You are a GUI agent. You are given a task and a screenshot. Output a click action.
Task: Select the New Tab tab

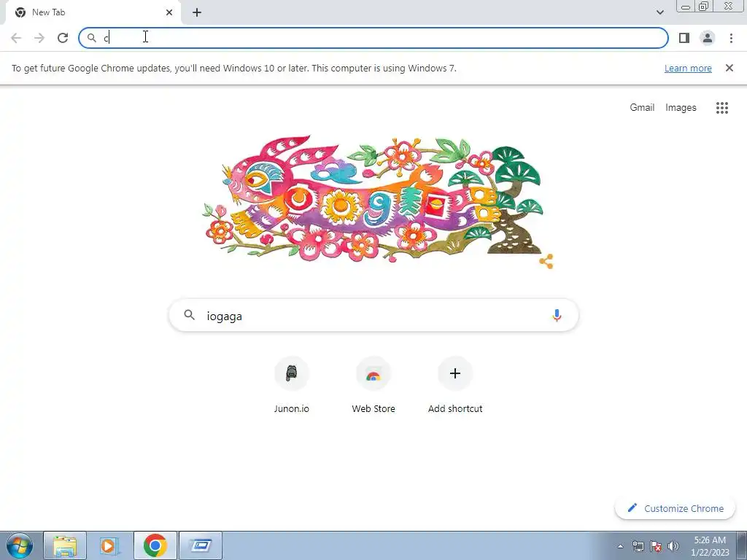[x=93, y=12]
